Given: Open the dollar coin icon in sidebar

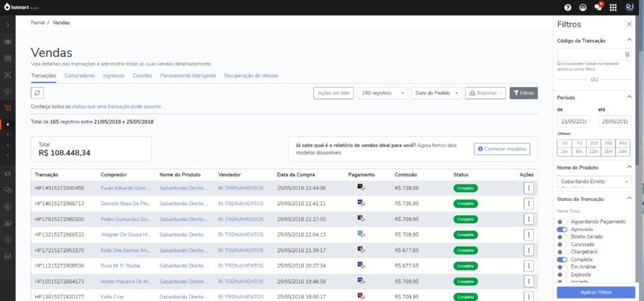Looking at the screenshot, I should click(8, 207).
